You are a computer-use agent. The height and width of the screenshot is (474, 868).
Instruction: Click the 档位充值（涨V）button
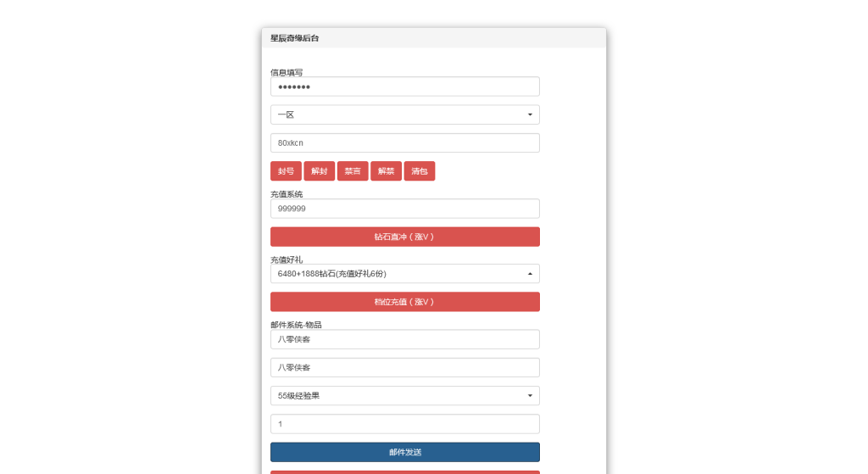click(404, 302)
